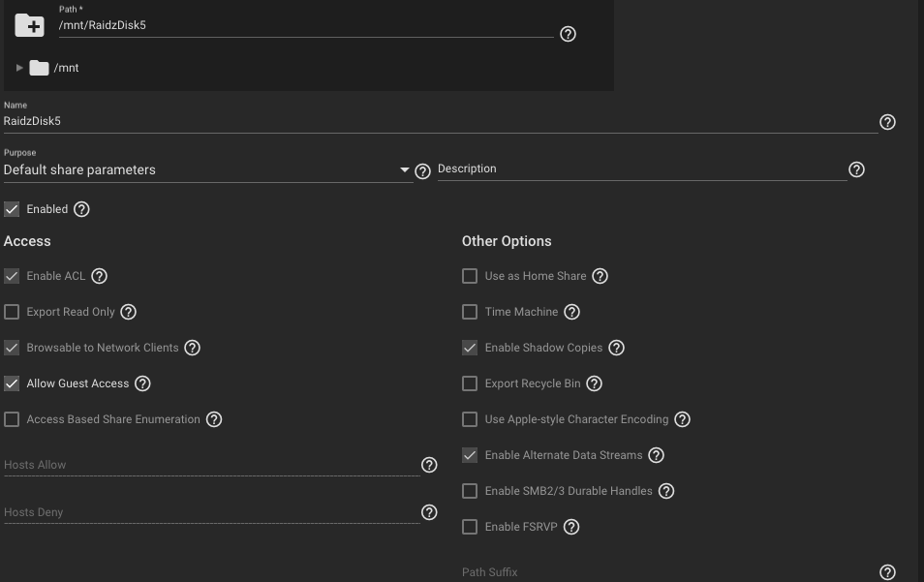Select the /mnt folder in the tree
Image resolution: width=924 pixels, height=582 pixels.
pyautogui.click(x=66, y=68)
